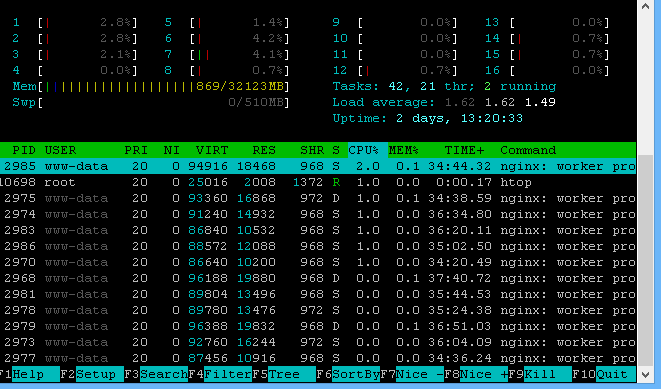661x389 pixels.
Task: Click the CPU 9 usage meter
Action: (395, 23)
